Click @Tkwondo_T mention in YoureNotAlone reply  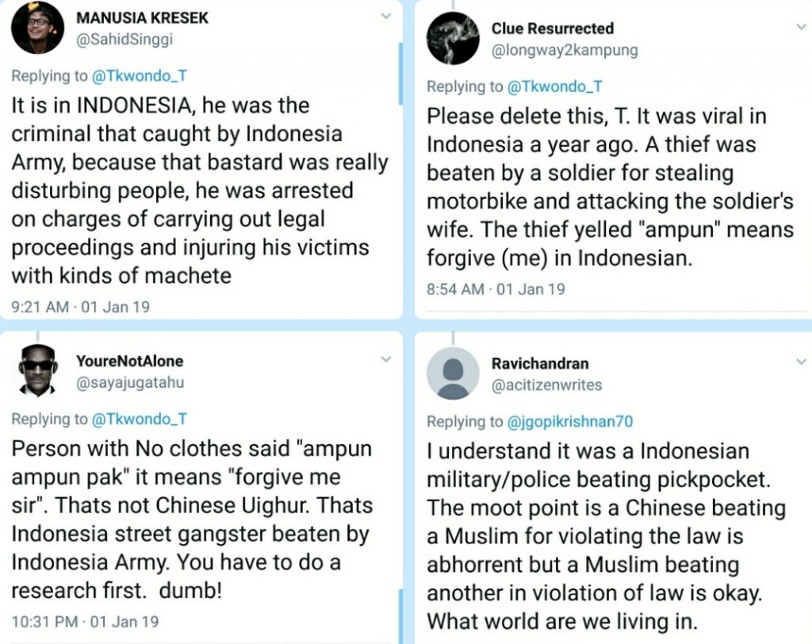pyautogui.click(x=139, y=420)
